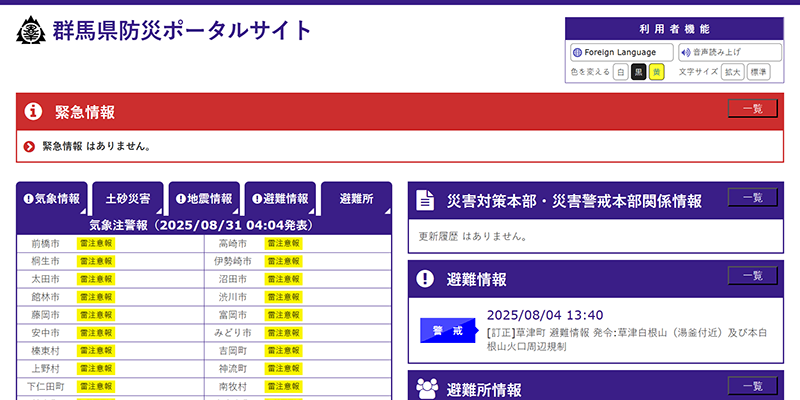The image size is (800, 400).
Task: Click the 気象注警報 2025/08/31 04:04発表 header
Action: coord(204,226)
